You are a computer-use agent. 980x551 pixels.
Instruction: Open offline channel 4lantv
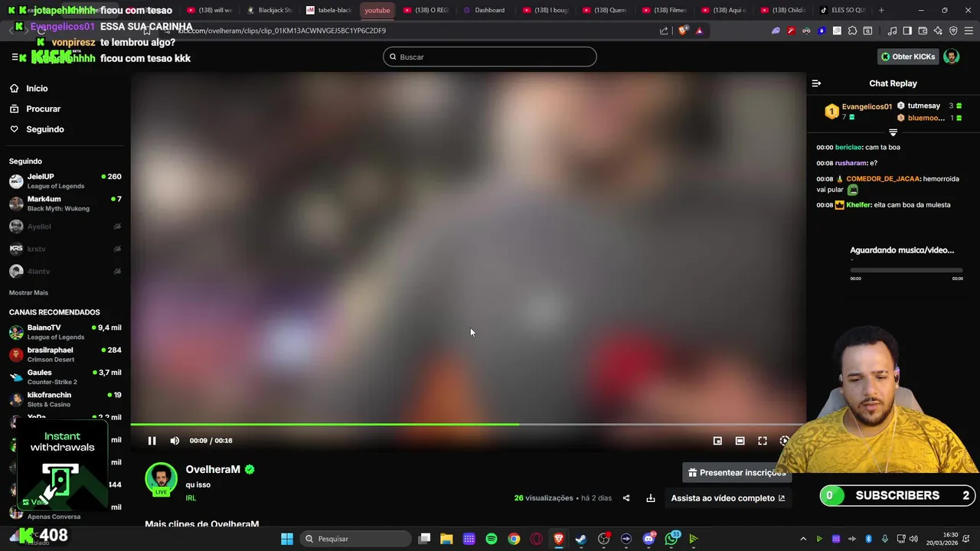(65, 272)
